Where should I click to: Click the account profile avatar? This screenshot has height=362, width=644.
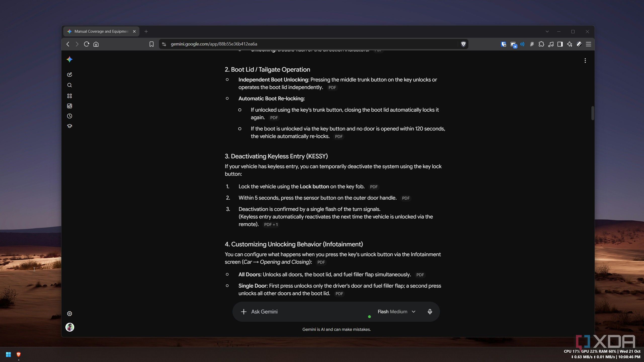[x=70, y=327]
